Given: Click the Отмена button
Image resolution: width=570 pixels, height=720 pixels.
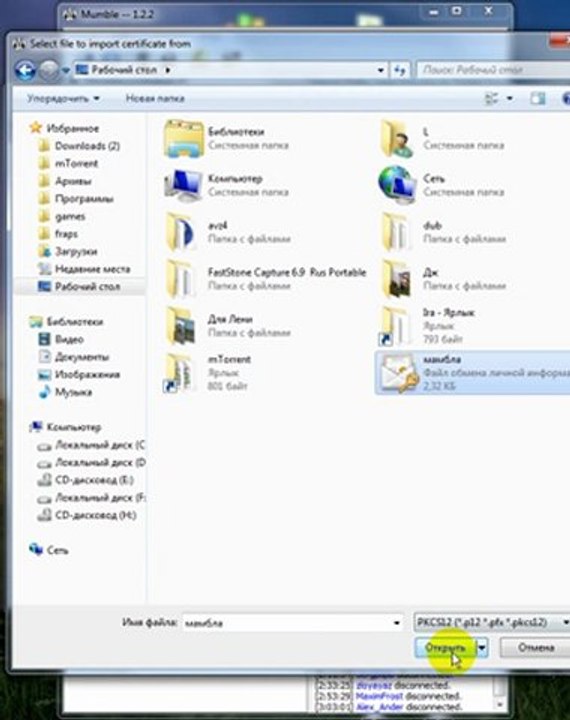Looking at the screenshot, I should [536, 647].
